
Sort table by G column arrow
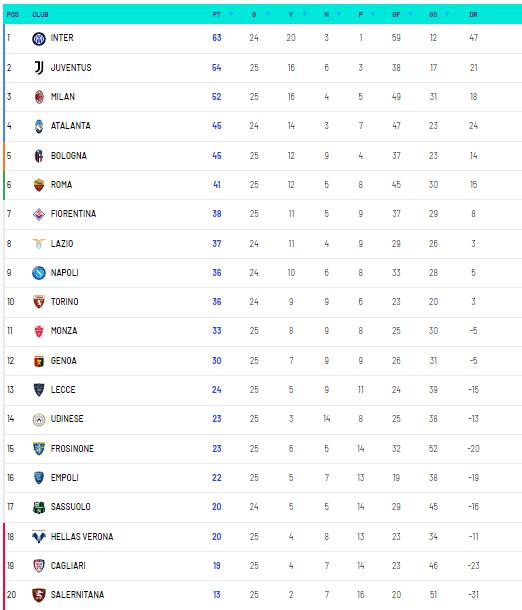coord(268,14)
